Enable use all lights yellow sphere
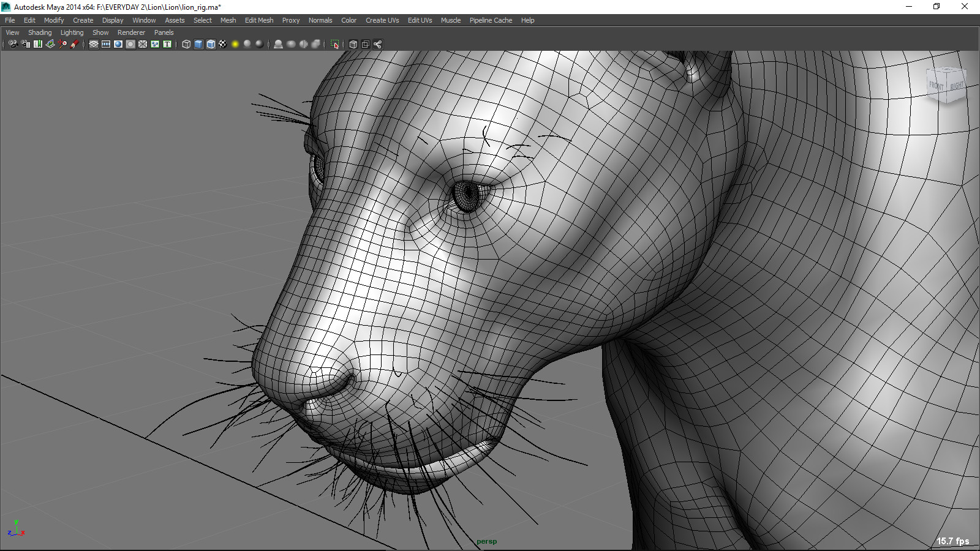Viewport: 980px width, 551px height. pos(235,44)
